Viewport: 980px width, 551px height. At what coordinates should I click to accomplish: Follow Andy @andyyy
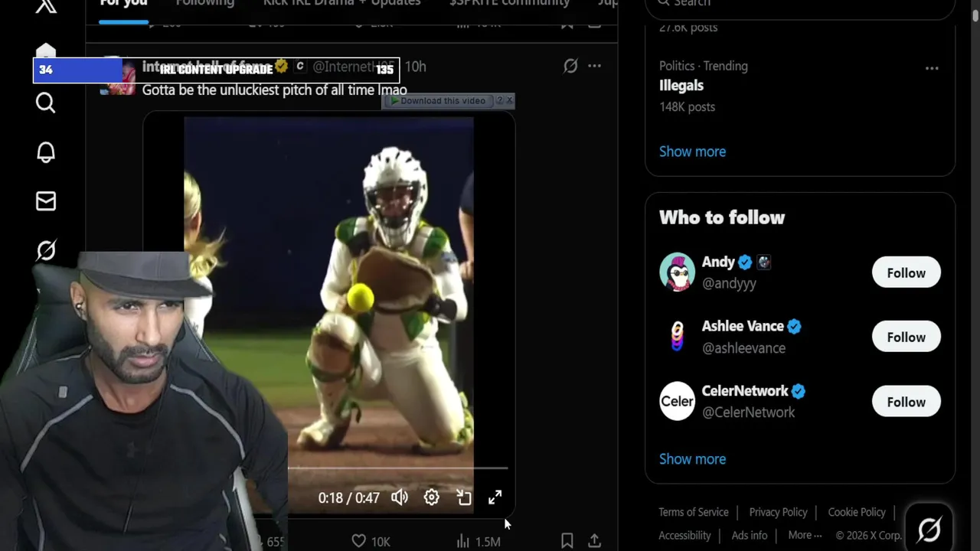pos(906,272)
